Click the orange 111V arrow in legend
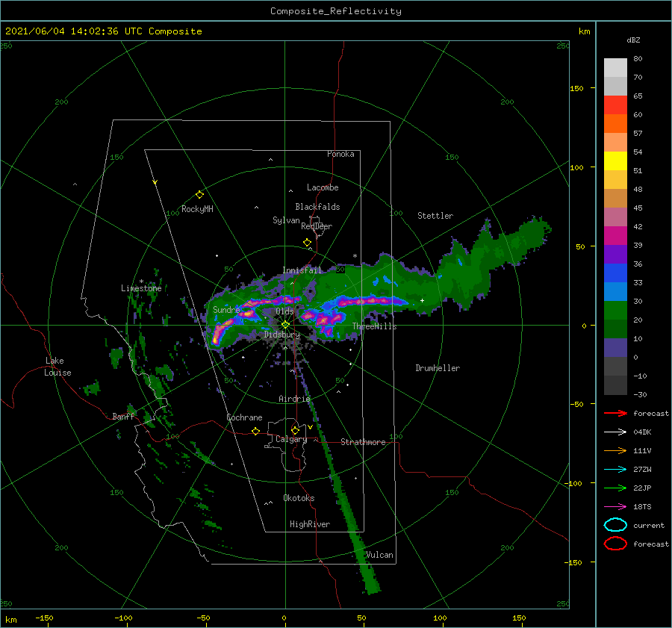This screenshot has width=672, height=628. pos(615,450)
